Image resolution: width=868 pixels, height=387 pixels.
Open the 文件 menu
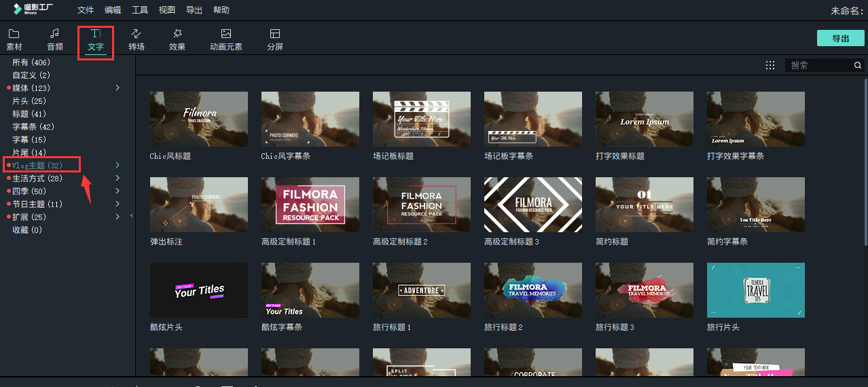(x=86, y=10)
